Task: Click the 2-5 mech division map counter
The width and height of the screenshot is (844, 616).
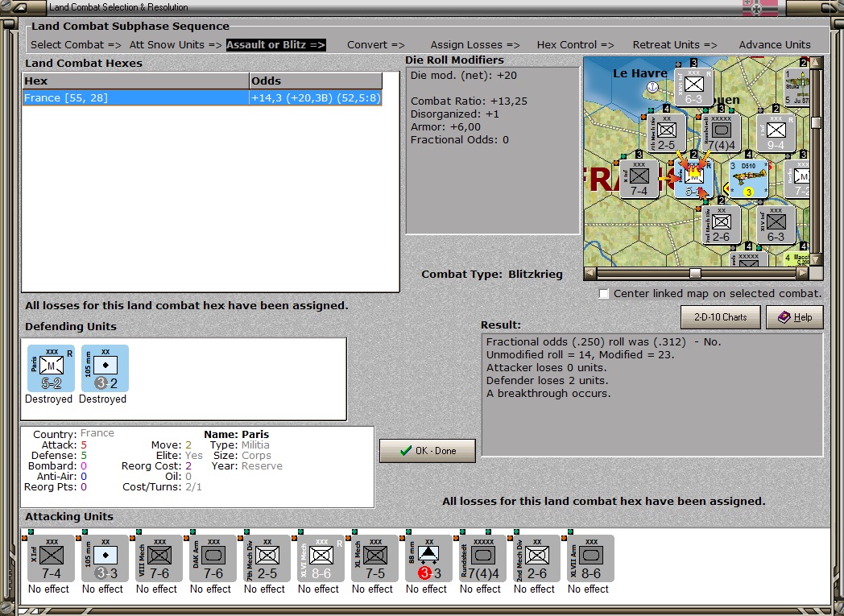Action: pos(666,133)
